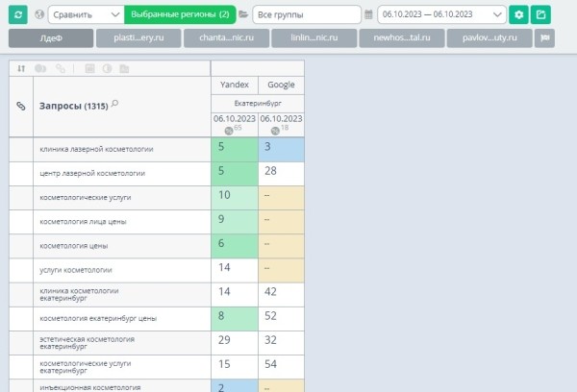
Task: Click the flag icon after competitor tabs
Action: tap(545, 38)
